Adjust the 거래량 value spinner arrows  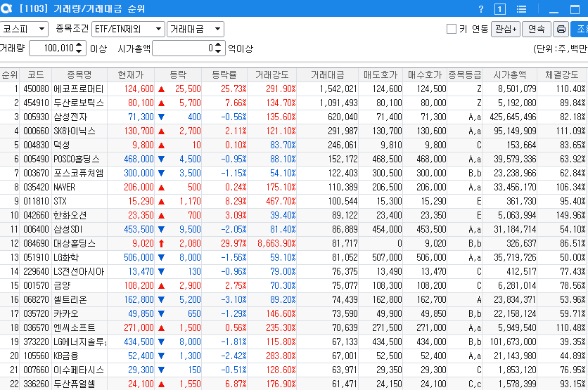pyautogui.click(x=79, y=48)
